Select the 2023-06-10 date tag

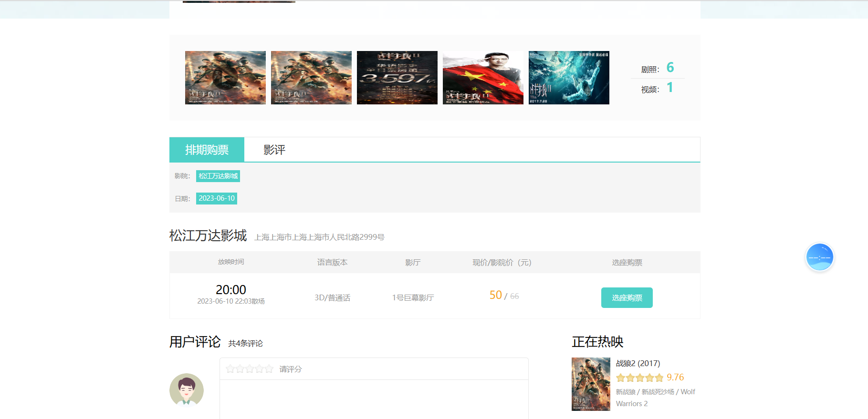tap(217, 198)
